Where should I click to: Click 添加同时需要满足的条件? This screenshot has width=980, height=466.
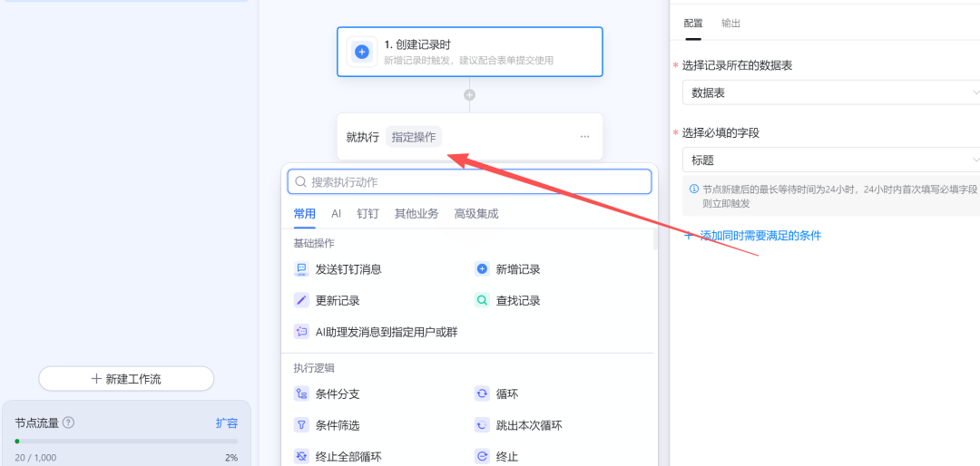click(752, 236)
